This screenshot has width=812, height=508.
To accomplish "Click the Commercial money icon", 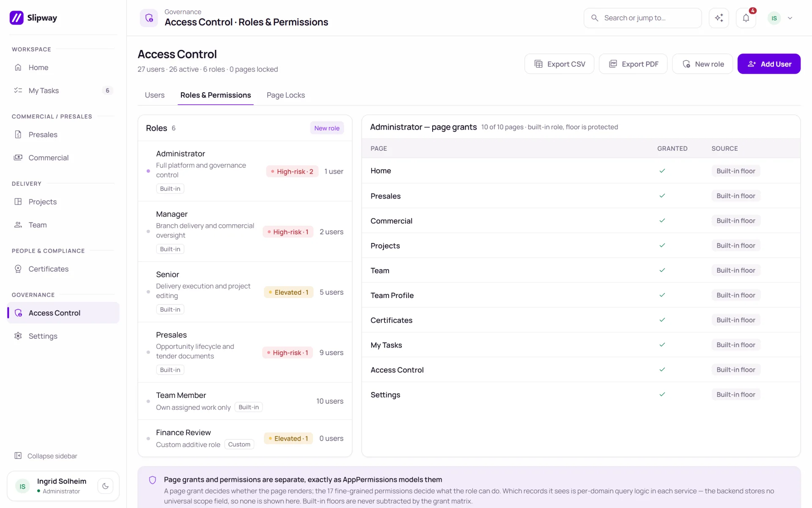I will pyautogui.click(x=18, y=157).
